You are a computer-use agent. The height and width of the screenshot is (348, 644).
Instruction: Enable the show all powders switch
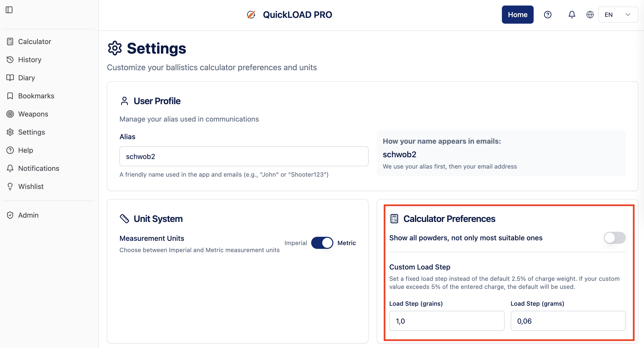(614, 238)
